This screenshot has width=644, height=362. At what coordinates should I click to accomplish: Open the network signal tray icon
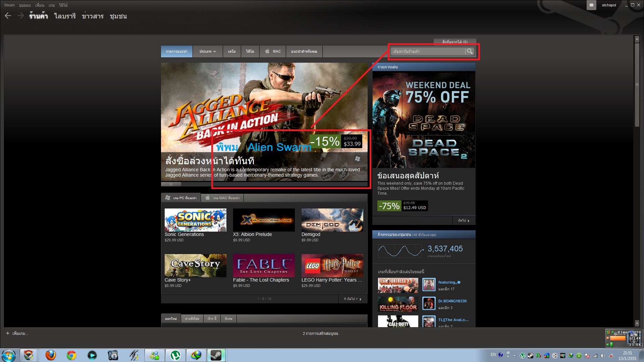pyautogui.click(x=595, y=356)
